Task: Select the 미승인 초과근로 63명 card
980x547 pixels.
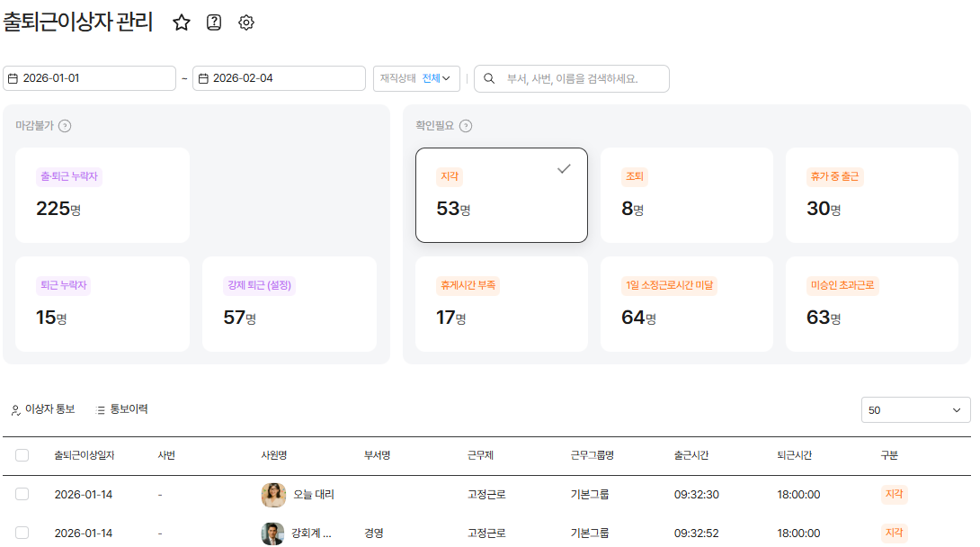Action: coord(871,304)
